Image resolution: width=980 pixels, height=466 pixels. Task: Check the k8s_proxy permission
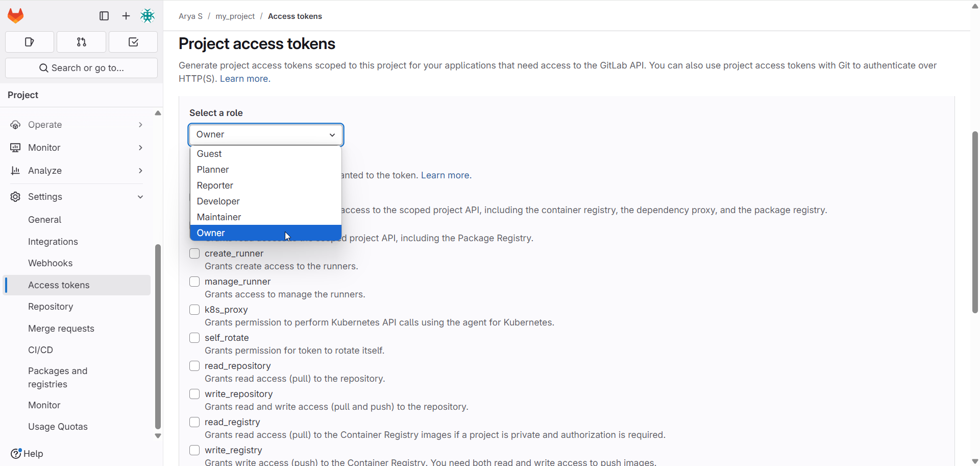(194, 310)
